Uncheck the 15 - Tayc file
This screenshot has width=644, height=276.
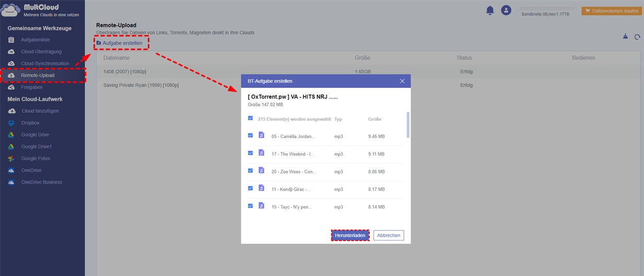[250, 206]
